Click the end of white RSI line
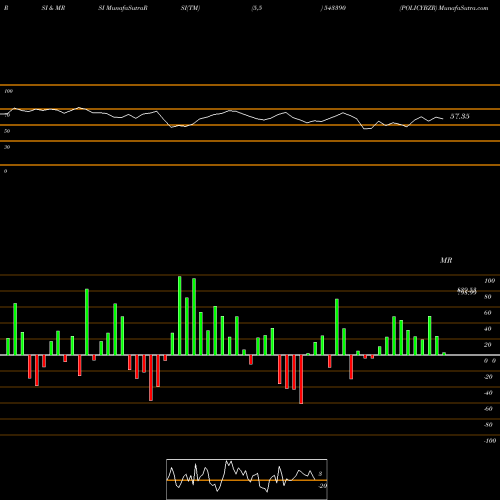500x500 pixels. pos(443,118)
